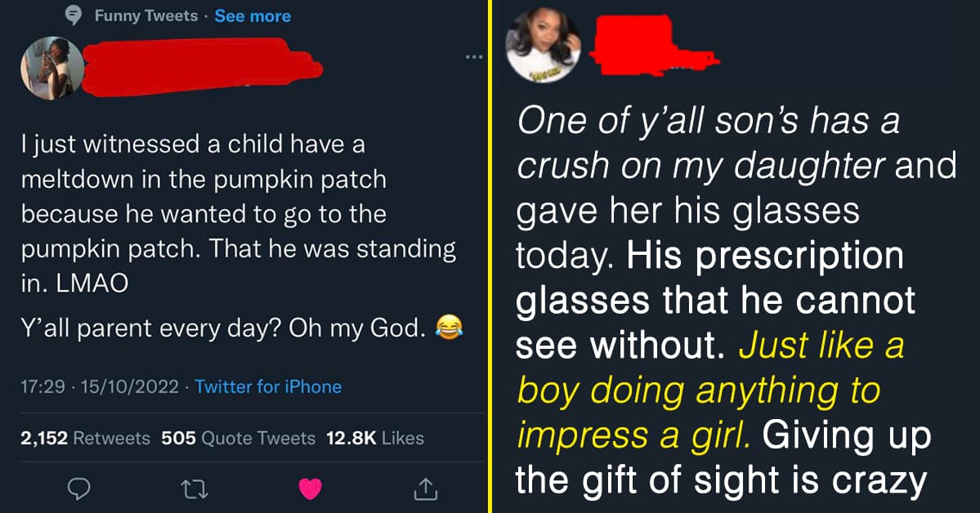View the 2,152 Retweets list
Image resolution: width=980 pixels, height=513 pixels.
click(x=86, y=438)
